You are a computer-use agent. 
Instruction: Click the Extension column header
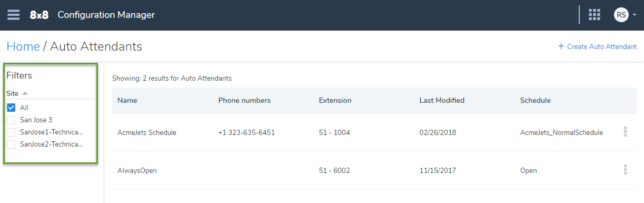coord(335,100)
